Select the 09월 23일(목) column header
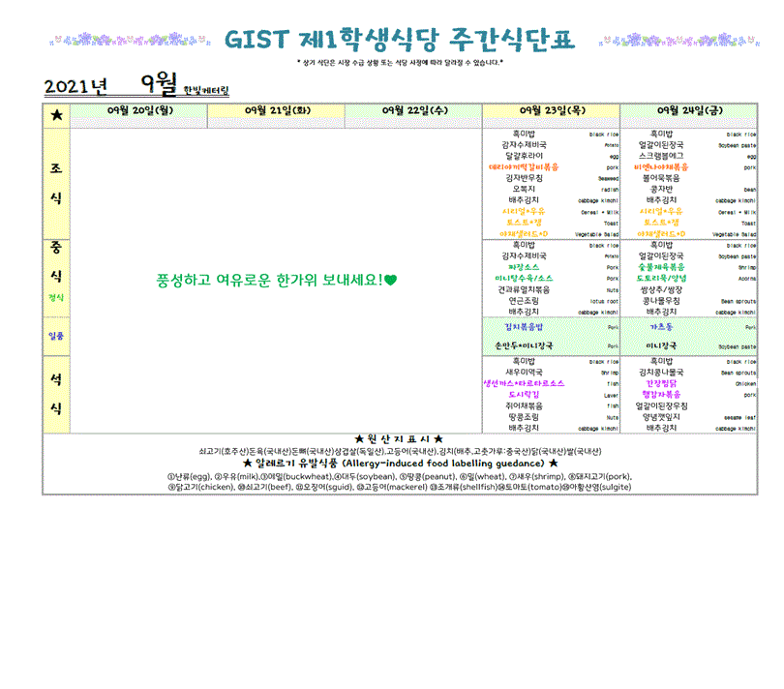 tap(552, 111)
